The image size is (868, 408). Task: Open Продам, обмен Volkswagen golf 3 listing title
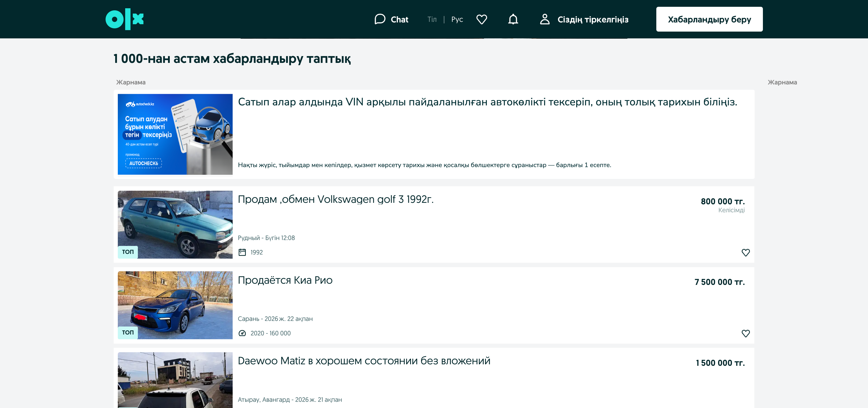335,199
